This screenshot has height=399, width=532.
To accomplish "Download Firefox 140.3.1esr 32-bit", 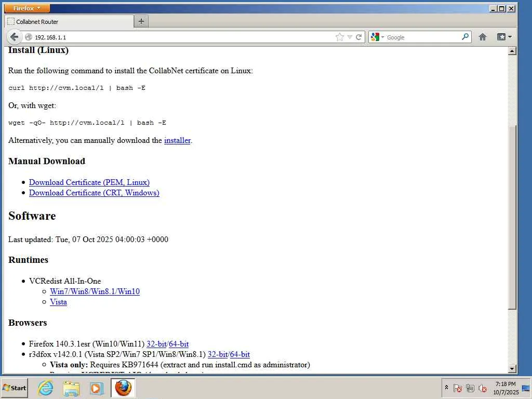I will [156, 344].
